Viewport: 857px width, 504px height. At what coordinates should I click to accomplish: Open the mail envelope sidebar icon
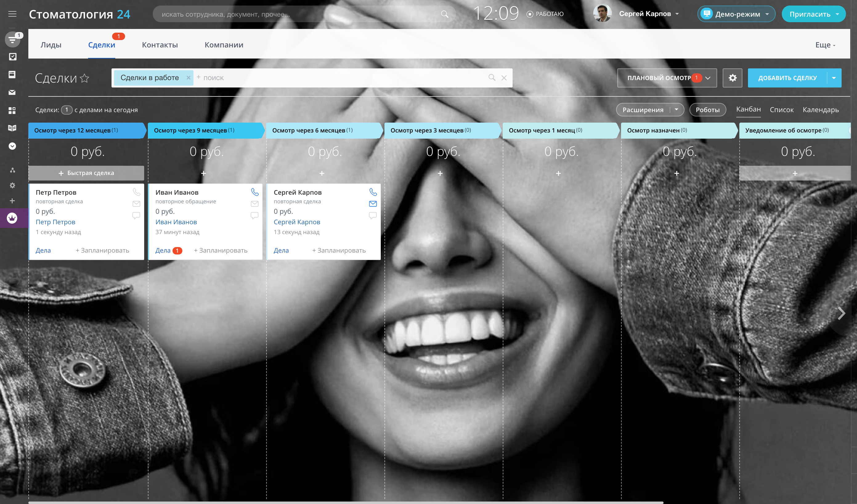point(12,92)
